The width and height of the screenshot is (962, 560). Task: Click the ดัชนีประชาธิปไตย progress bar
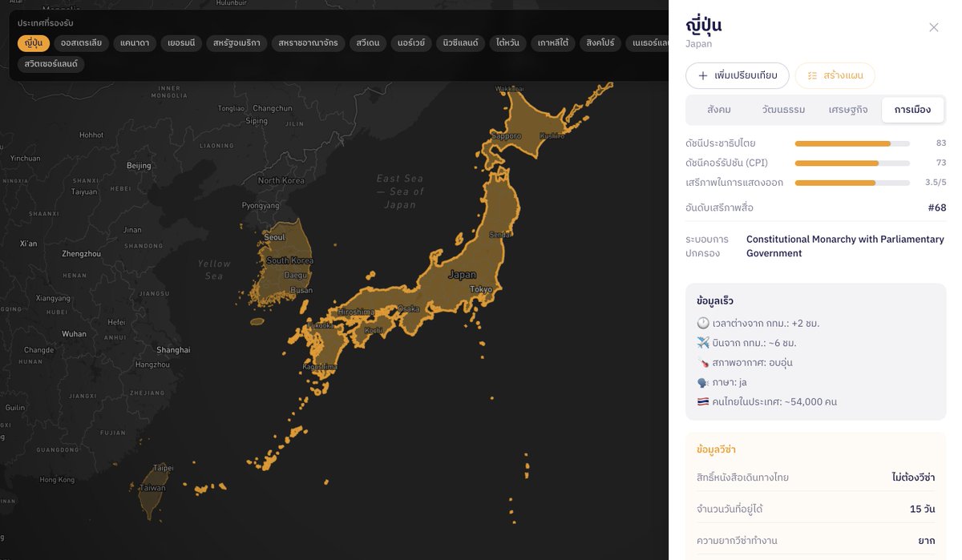click(x=852, y=143)
